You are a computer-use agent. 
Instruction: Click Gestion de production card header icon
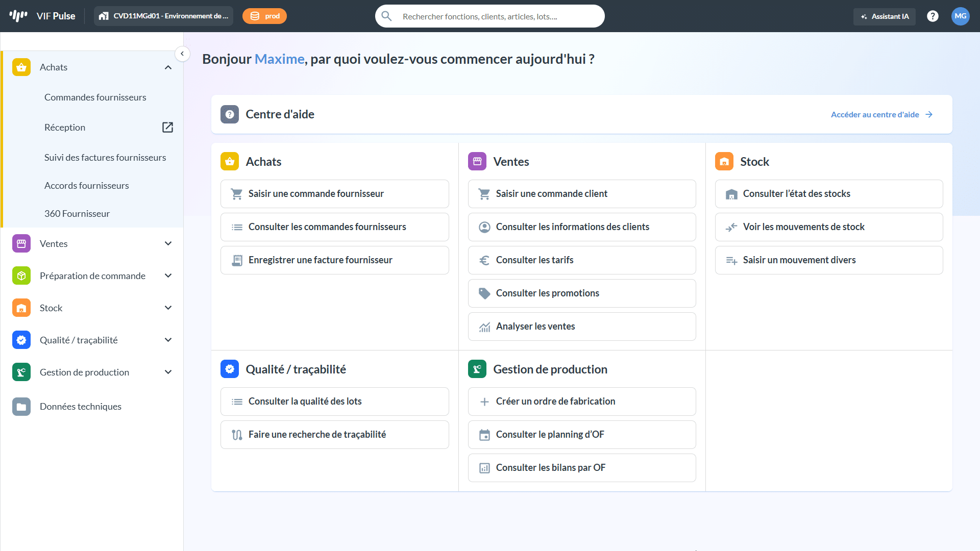pyautogui.click(x=477, y=369)
